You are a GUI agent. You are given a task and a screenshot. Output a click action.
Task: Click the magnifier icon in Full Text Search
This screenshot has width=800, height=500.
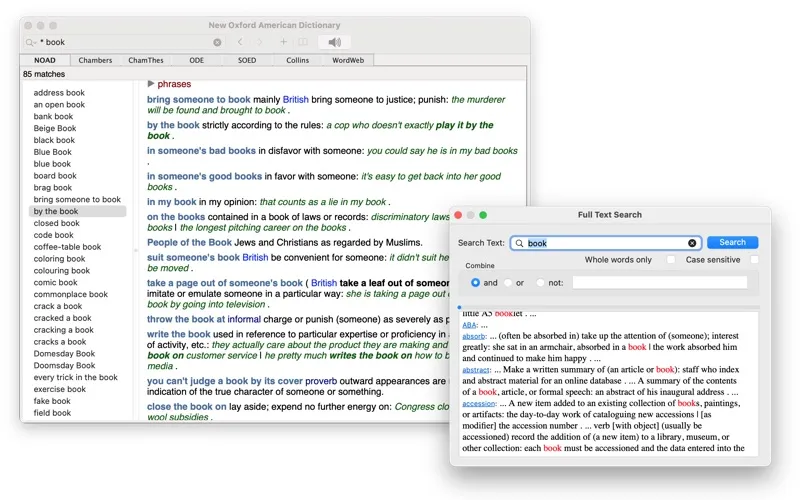519,243
